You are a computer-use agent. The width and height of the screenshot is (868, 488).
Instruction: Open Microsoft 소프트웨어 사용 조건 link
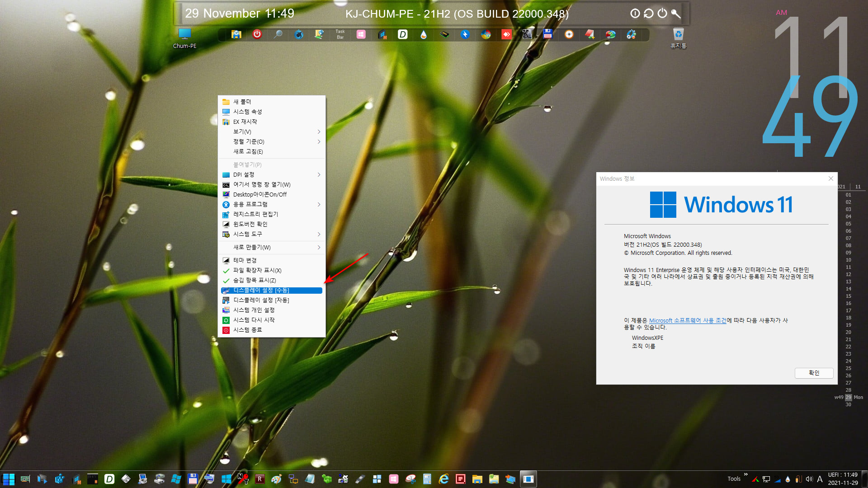click(x=688, y=320)
